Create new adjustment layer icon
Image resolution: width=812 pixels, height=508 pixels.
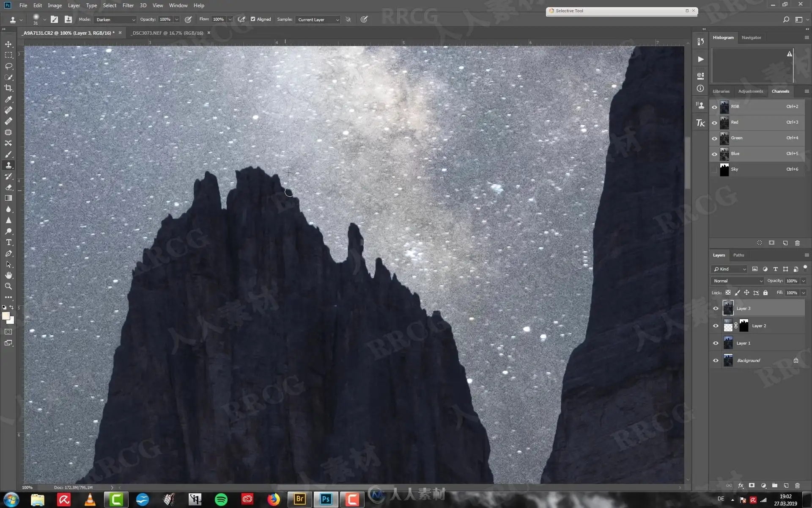[763, 486]
